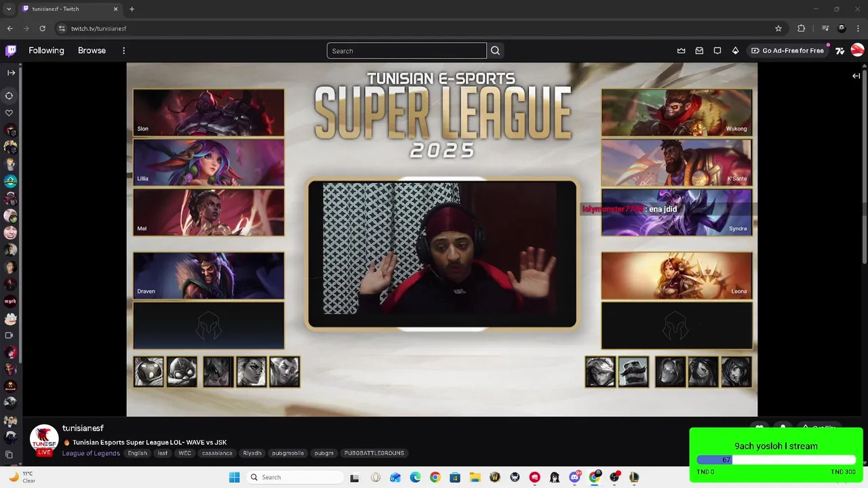Click the camera icon in sidebar
The height and width of the screenshot is (488, 868).
[x=9, y=335]
